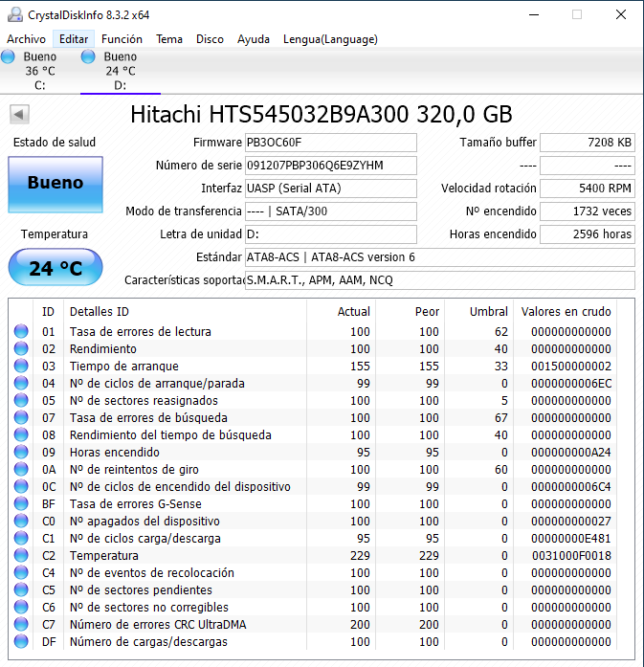This screenshot has width=644, height=667.
Task: Click the 7208 KB buffer size field
Action: [x=588, y=143]
